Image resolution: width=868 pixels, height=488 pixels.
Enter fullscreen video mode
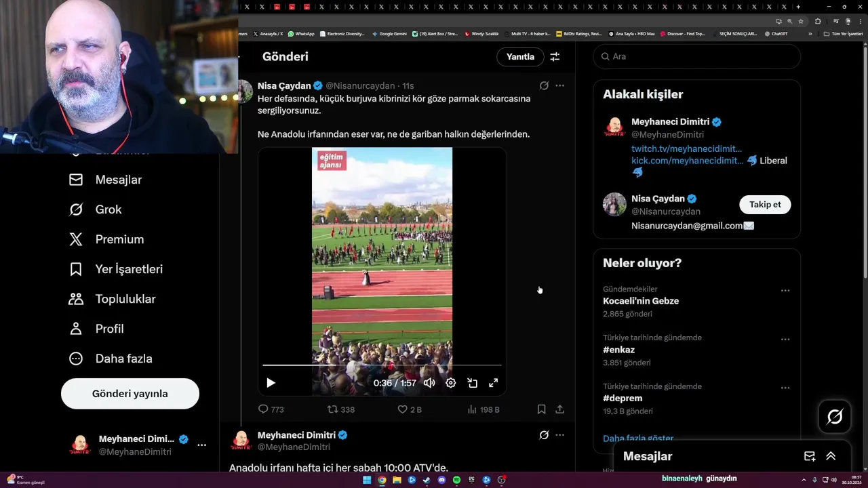(x=493, y=383)
